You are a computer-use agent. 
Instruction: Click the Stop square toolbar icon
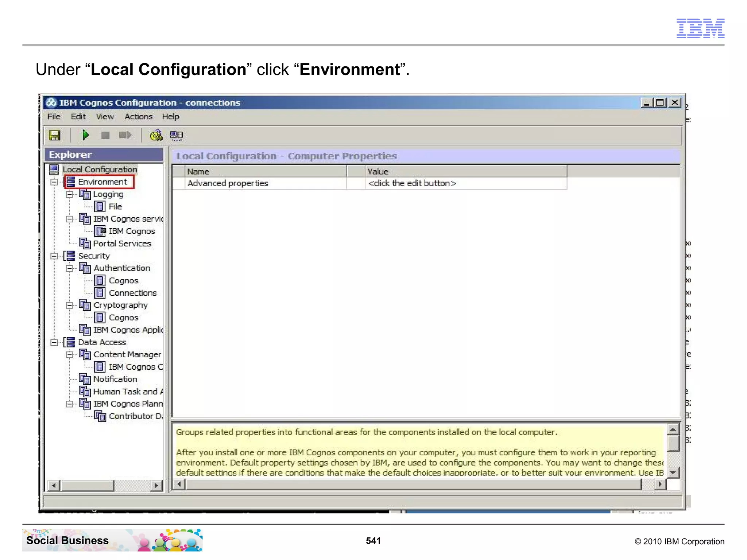(105, 135)
